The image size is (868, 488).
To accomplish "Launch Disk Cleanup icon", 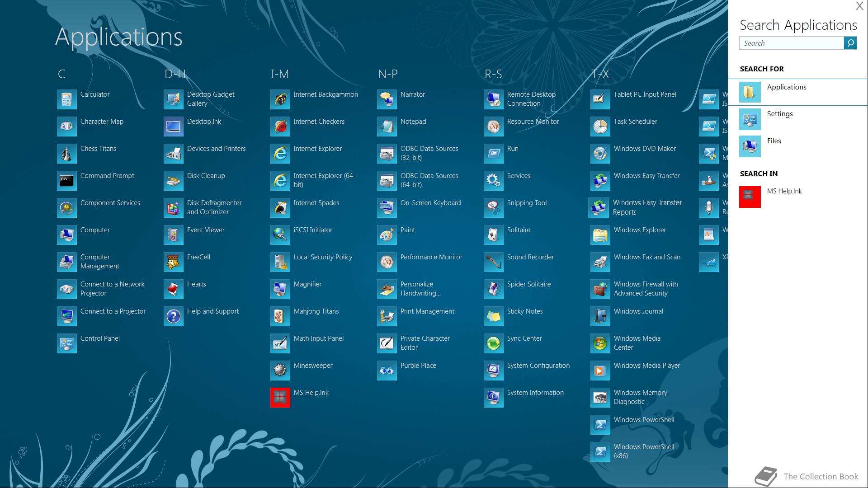I will point(173,181).
